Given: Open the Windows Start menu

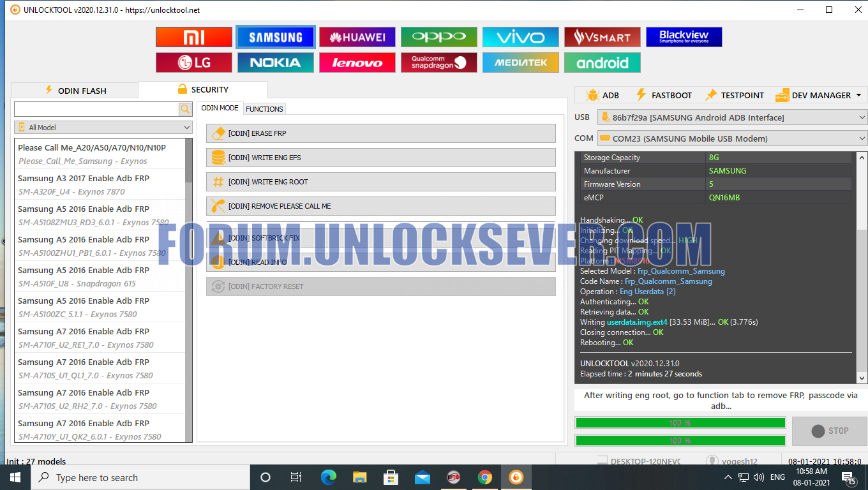Looking at the screenshot, I should tap(15, 477).
